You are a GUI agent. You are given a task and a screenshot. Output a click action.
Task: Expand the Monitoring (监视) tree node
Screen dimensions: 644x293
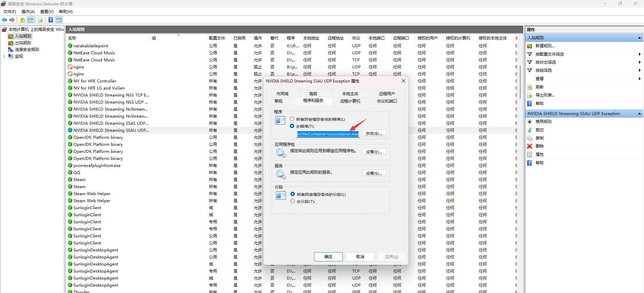coord(4,56)
